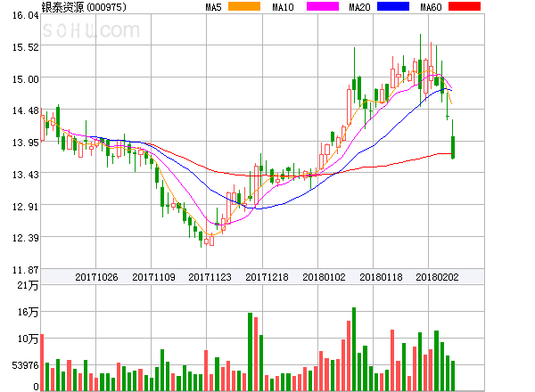Click the 16.04 price axis label

26,15
